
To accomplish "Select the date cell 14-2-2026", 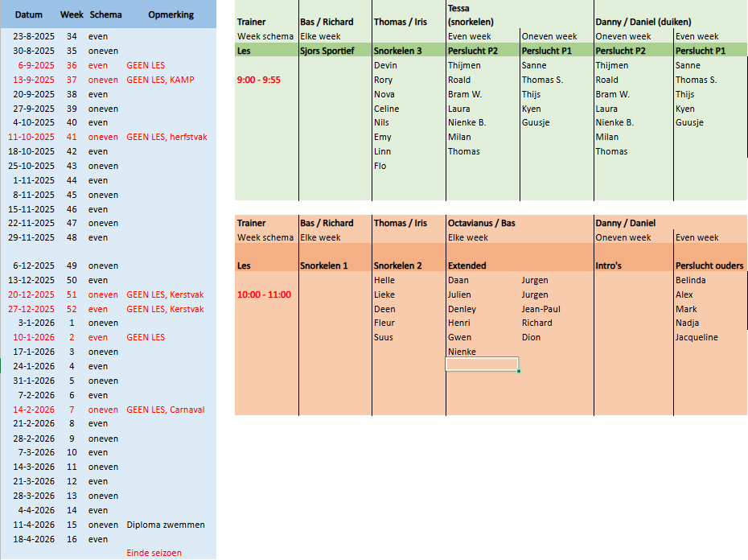I will tap(34, 410).
